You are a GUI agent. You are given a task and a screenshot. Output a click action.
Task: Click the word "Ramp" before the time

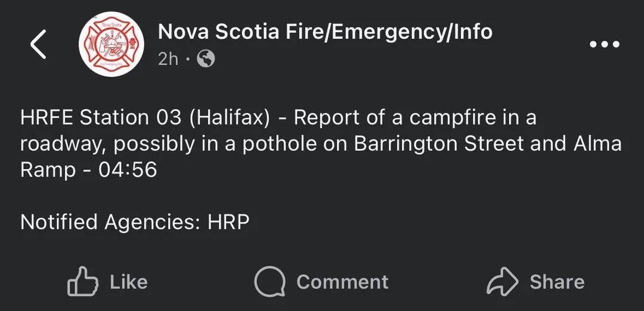(x=48, y=170)
